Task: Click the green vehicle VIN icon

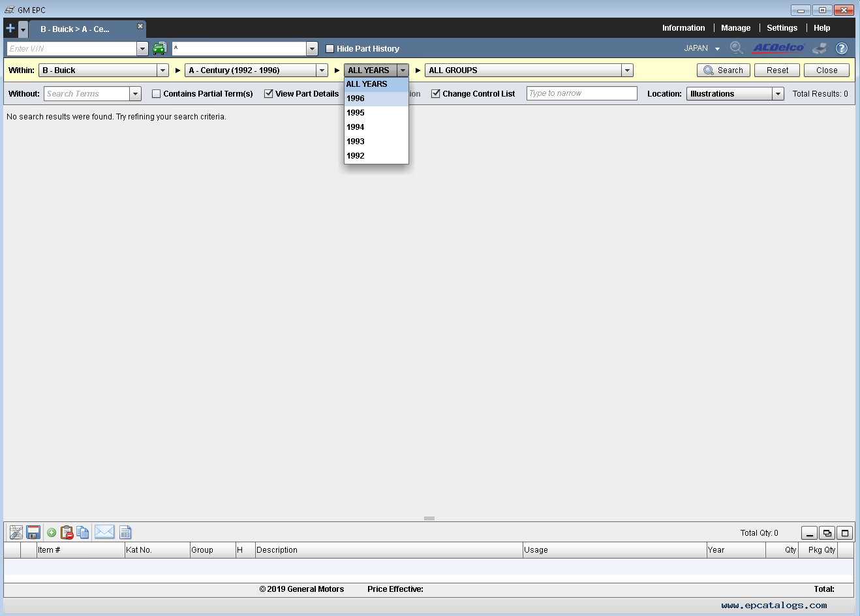Action: 159,48
